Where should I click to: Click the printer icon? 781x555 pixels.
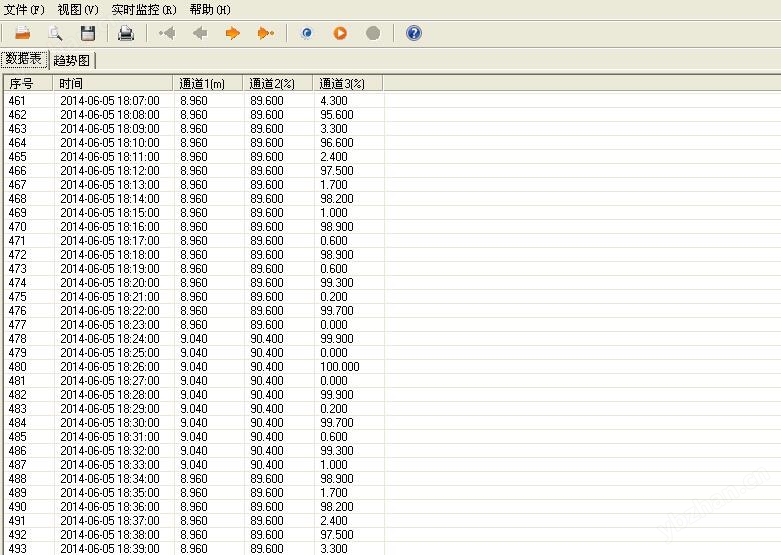tap(126, 33)
